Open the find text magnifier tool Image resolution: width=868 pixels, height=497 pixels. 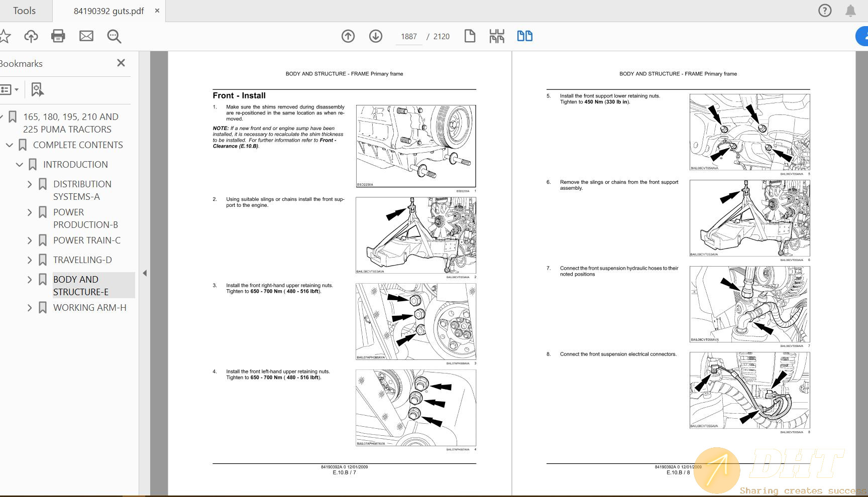[x=114, y=36]
